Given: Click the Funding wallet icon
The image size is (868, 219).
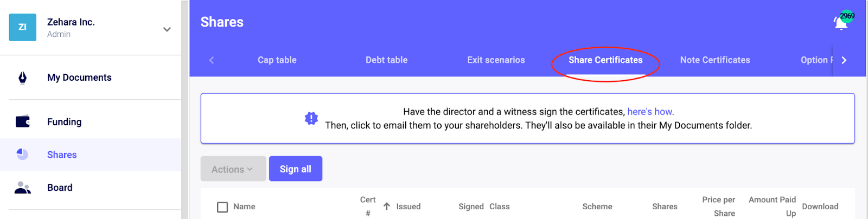Looking at the screenshot, I should [x=23, y=121].
